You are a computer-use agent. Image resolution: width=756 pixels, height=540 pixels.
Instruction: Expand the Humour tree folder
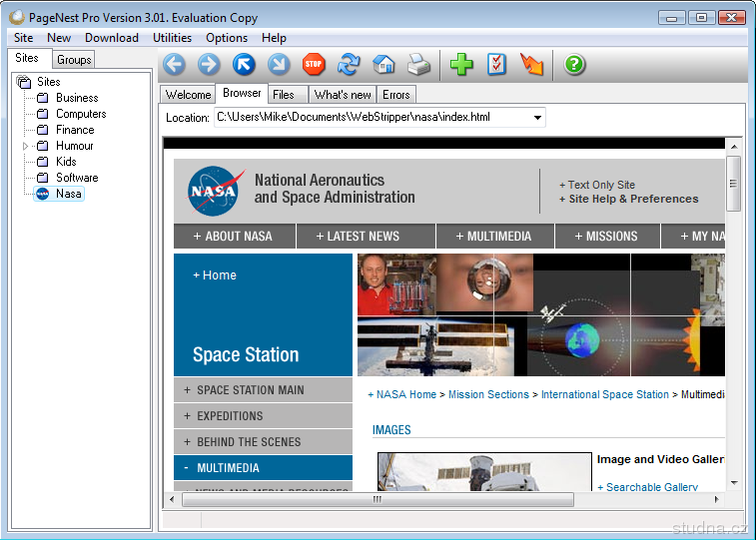[x=26, y=146]
